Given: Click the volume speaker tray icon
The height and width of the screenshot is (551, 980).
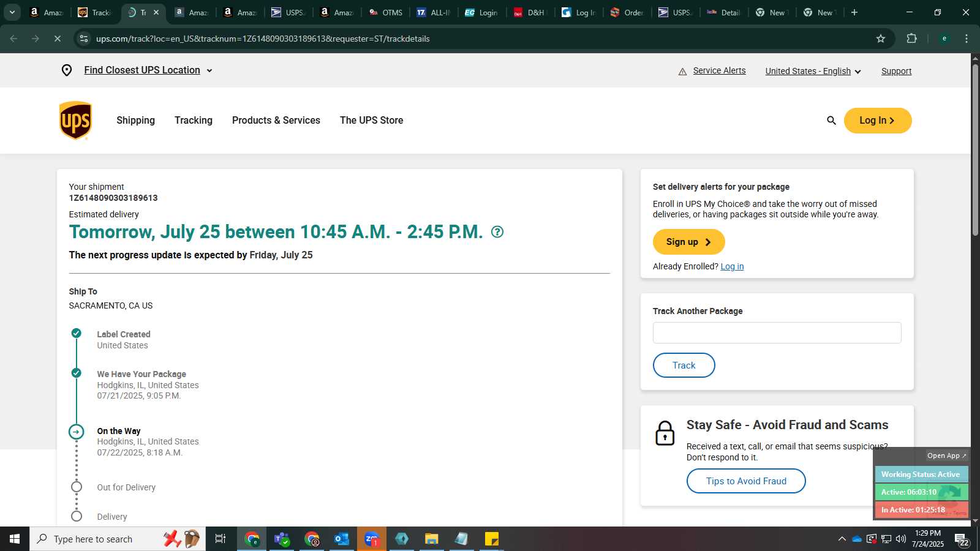Looking at the screenshot, I should pos(901,539).
